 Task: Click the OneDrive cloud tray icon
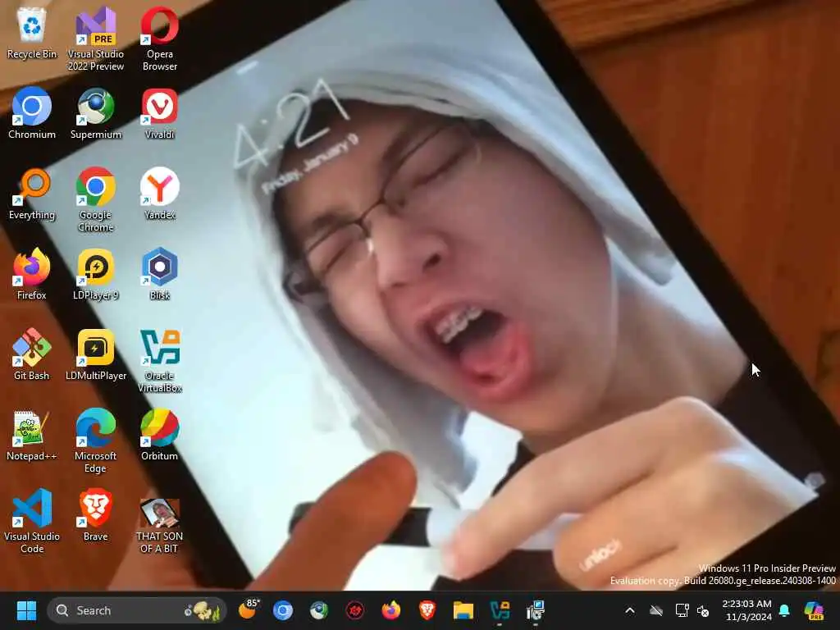click(656, 610)
